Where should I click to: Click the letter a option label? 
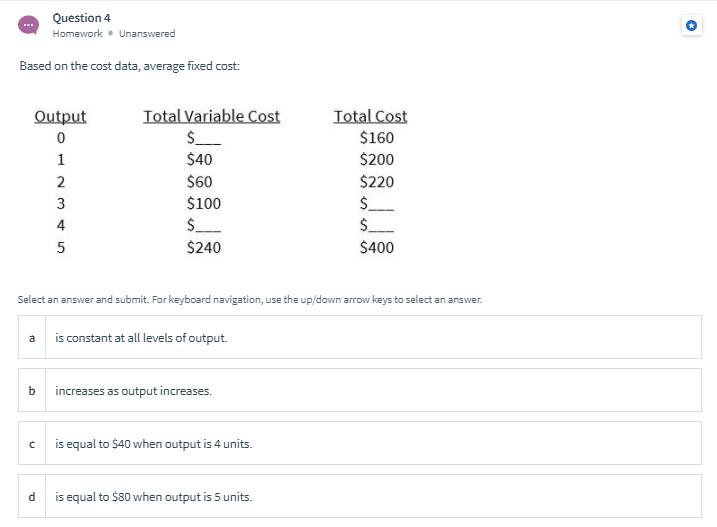click(32, 338)
